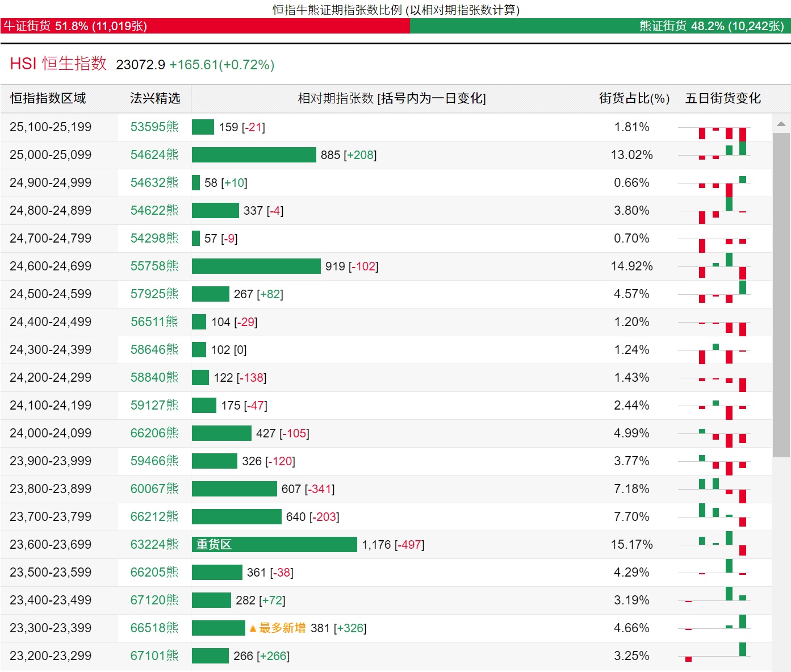Screen dimensions: 791x672
Task: Click the 法兴精选 column header
Action: [x=155, y=98]
